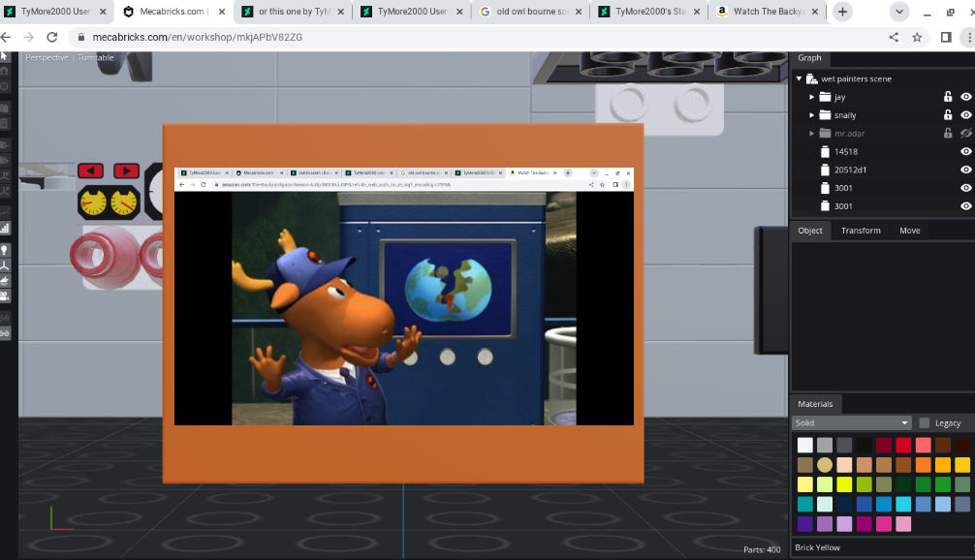The height and width of the screenshot is (560, 975).
Task: Toggle the lock on the jay folder
Action: 948,96
